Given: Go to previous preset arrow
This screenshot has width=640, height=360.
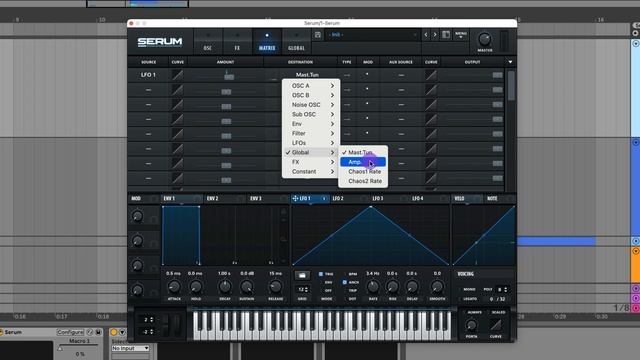Looking at the screenshot, I should click(426, 35).
